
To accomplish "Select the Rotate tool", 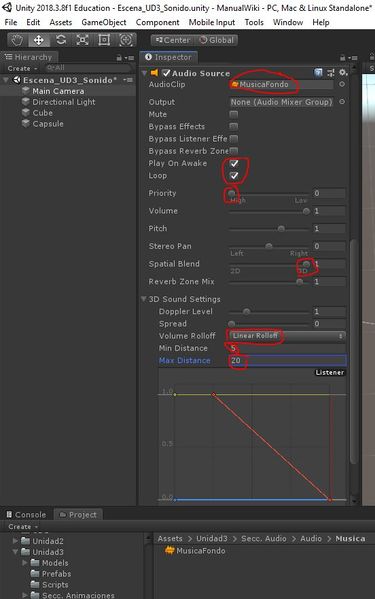I will [61, 40].
